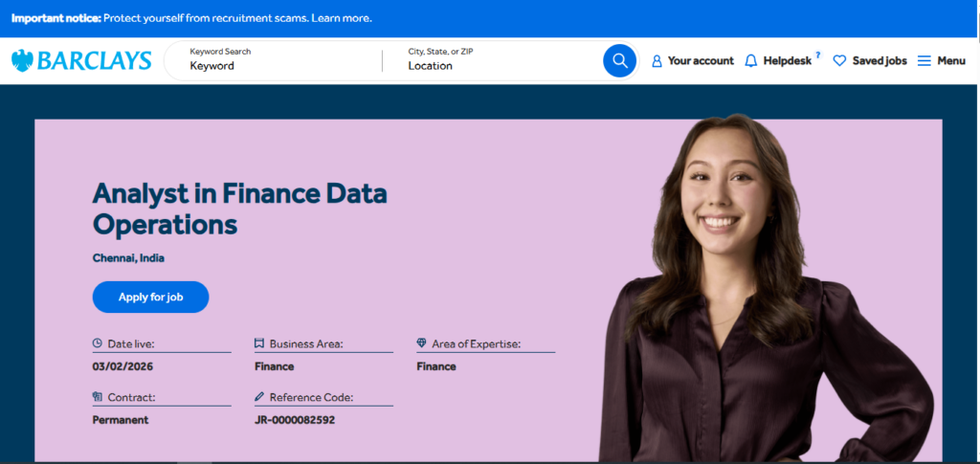The height and width of the screenshot is (464, 980).
Task: Click the question mark badge near Helpdesk
Action: click(x=817, y=55)
